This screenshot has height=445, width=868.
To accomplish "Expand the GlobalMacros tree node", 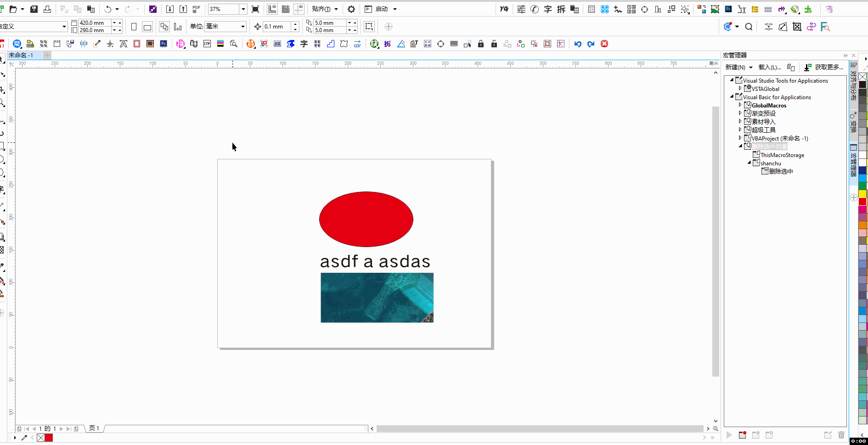I will click(740, 105).
